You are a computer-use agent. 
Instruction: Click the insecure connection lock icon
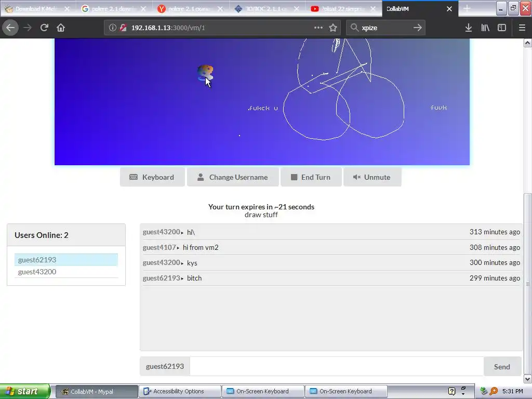tap(123, 28)
